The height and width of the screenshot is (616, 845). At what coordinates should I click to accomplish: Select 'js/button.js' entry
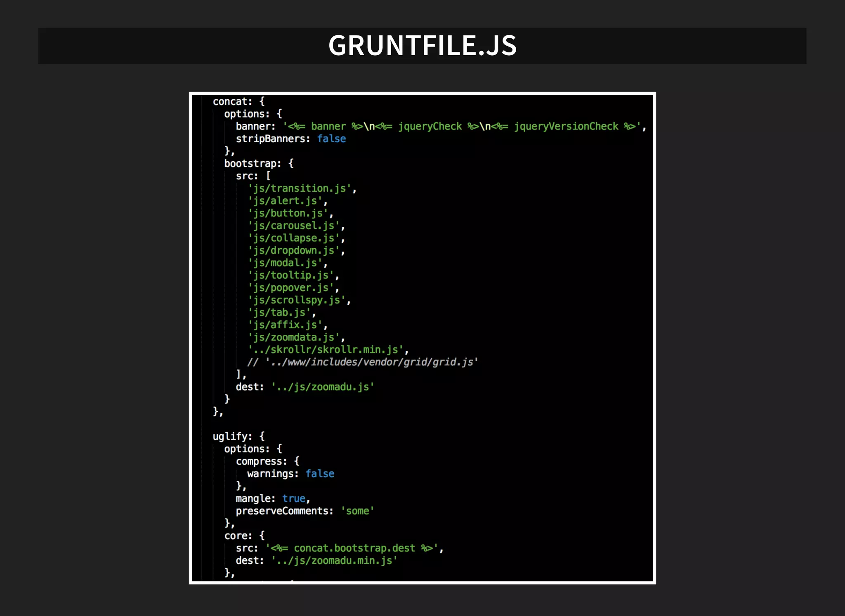pos(290,213)
